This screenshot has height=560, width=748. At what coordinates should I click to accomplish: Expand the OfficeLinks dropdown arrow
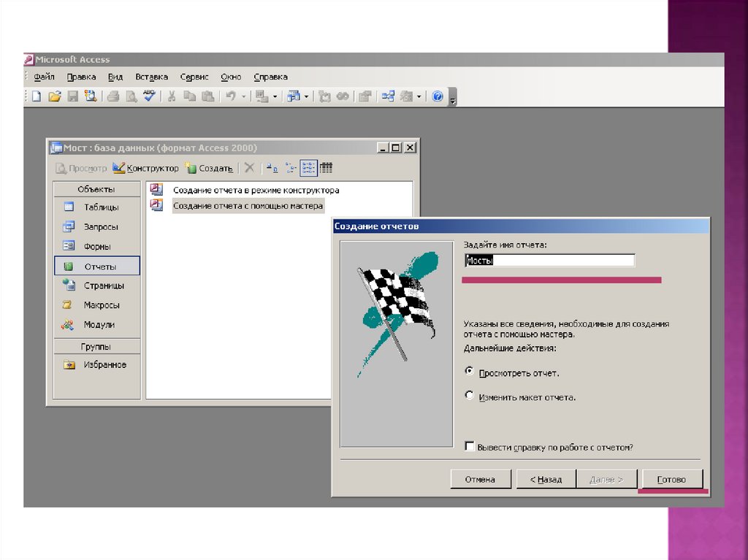(x=275, y=97)
